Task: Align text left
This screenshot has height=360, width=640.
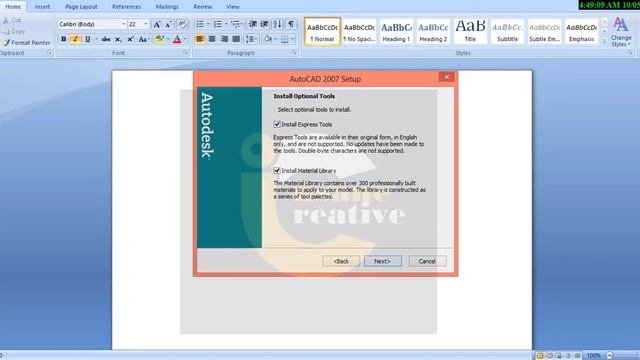Action: click(200, 39)
